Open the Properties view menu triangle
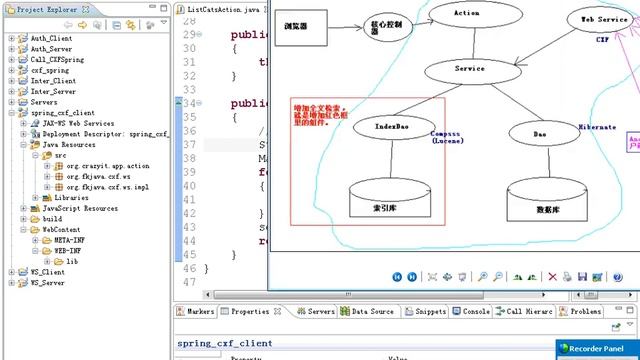 click(x=630, y=324)
